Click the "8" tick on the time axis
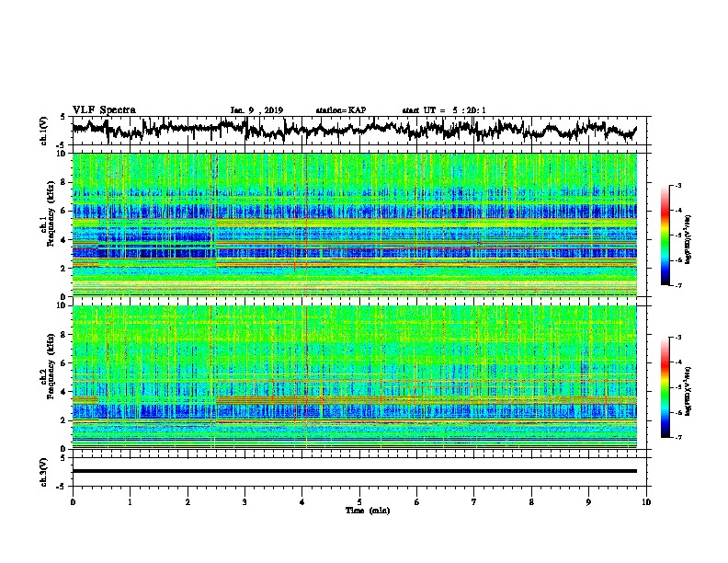The height and width of the screenshot is (563, 728). tap(531, 502)
